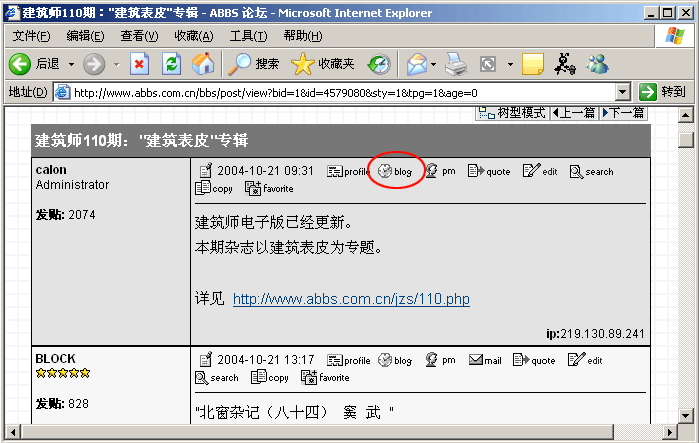Open the 收藏夹 favorites pane
Viewport: 699px width, 443px height.
(x=323, y=64)
